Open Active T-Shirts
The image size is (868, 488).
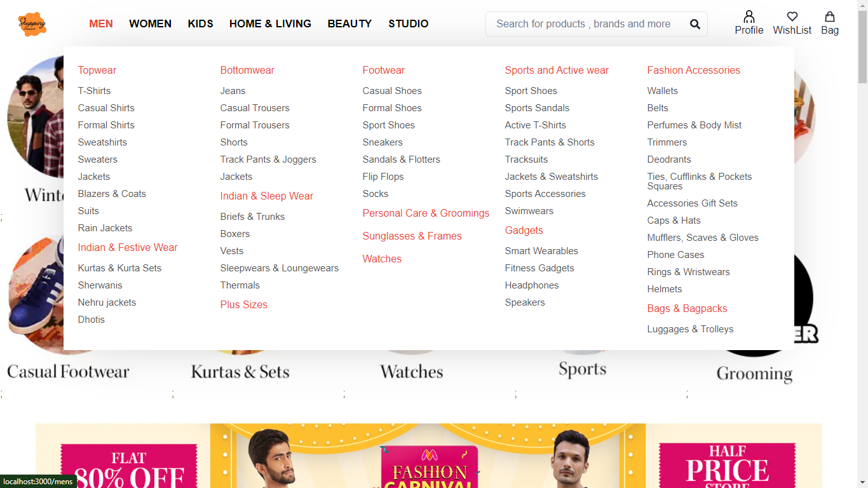click(x=536, y=125)
